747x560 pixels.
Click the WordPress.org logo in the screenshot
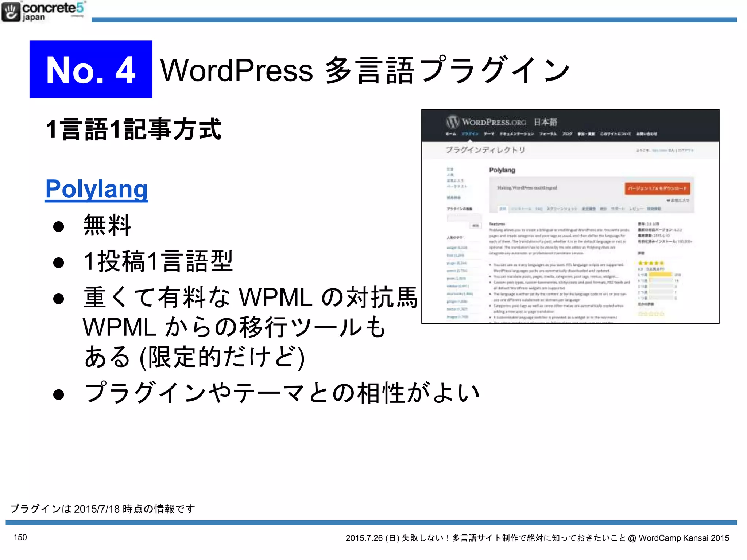point(485,122)
